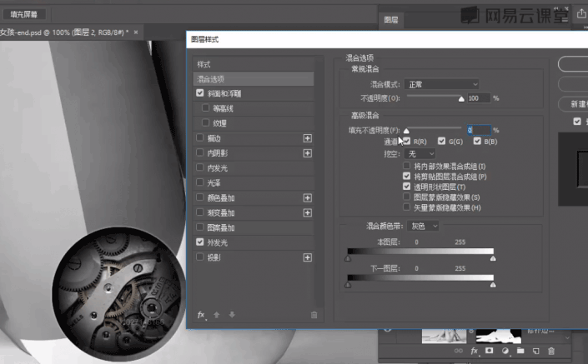Image resolution: width=588 pixels, height=364 pixels.
Task: Click the 填充不透明度 value field
Action: click(479, 130)
